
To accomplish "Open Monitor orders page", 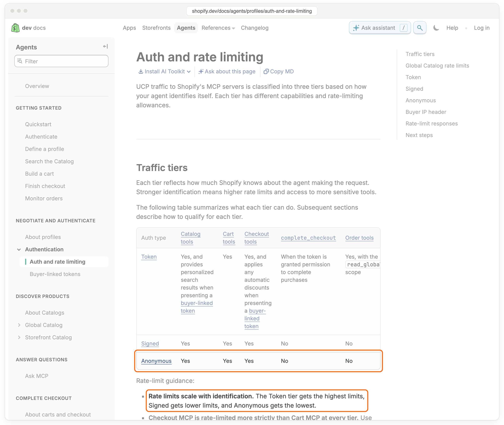I will tap(44, 198).
